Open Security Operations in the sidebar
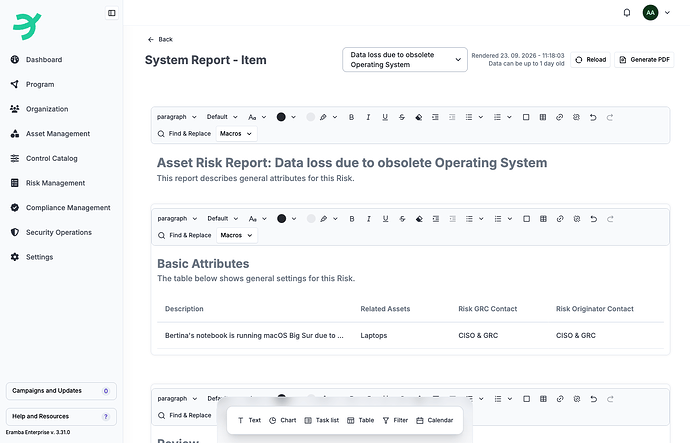The width and height of the screenshot is (690, 443). tap(59, 232)
